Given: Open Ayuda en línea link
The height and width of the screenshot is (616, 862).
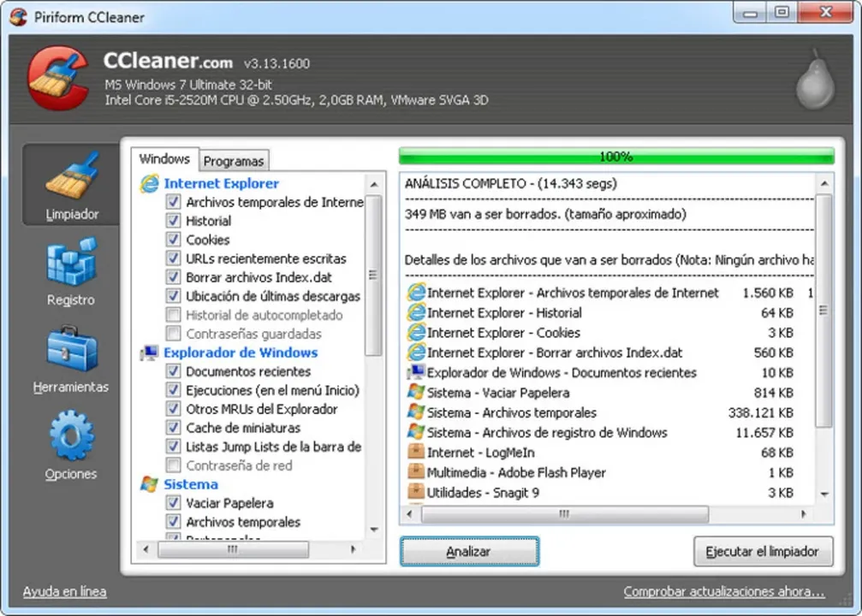Looking at the screenshot, I should tap(64, 591).
